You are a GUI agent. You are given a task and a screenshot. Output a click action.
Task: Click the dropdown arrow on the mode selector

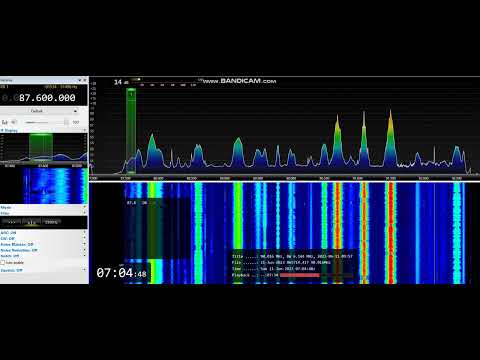point(75,111)
